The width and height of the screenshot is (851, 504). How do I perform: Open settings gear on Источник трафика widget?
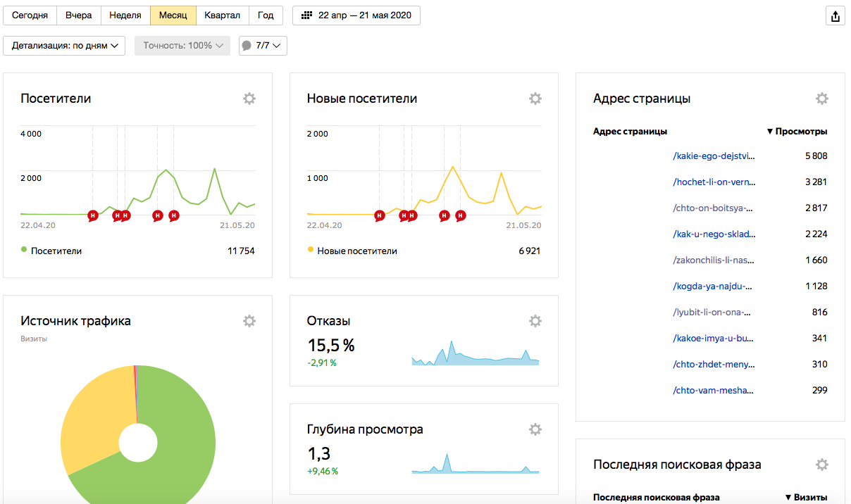[x=249, y=321]
